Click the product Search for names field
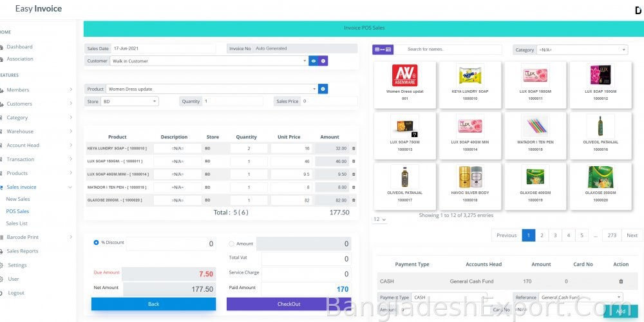The image size is (644, 322). tap(448, 50)
